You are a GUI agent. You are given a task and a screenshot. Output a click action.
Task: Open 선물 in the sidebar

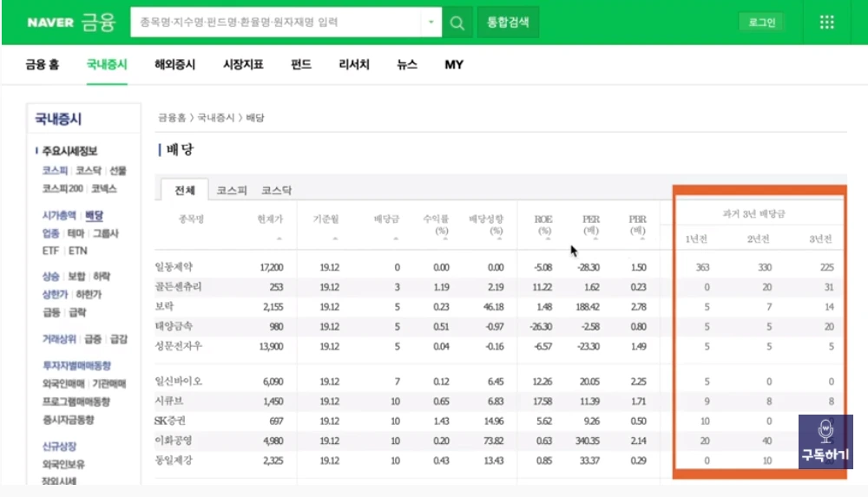118,171
